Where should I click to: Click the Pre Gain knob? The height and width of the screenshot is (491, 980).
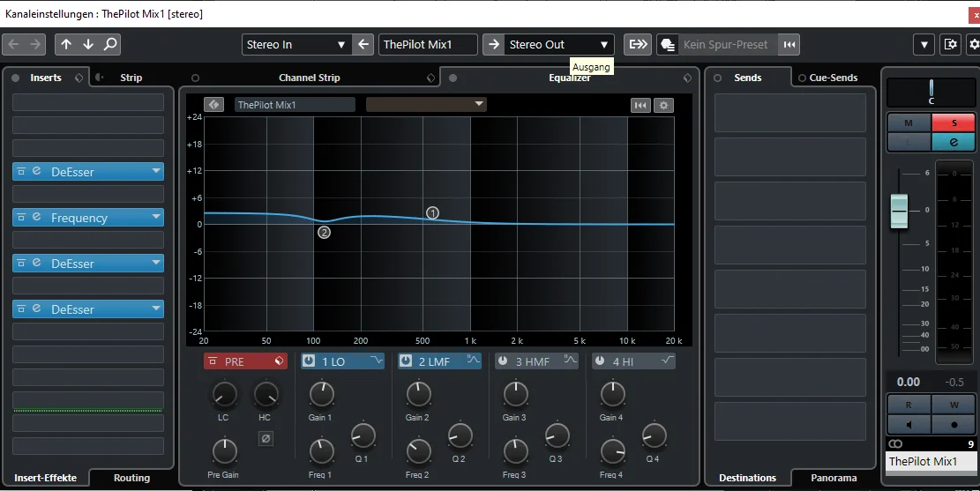(x=224, y=451)
